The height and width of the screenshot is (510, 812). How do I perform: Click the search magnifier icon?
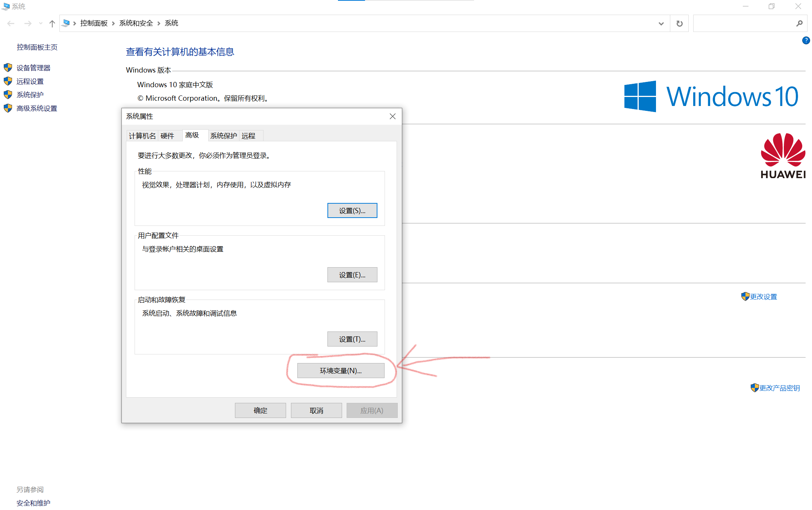799,23
